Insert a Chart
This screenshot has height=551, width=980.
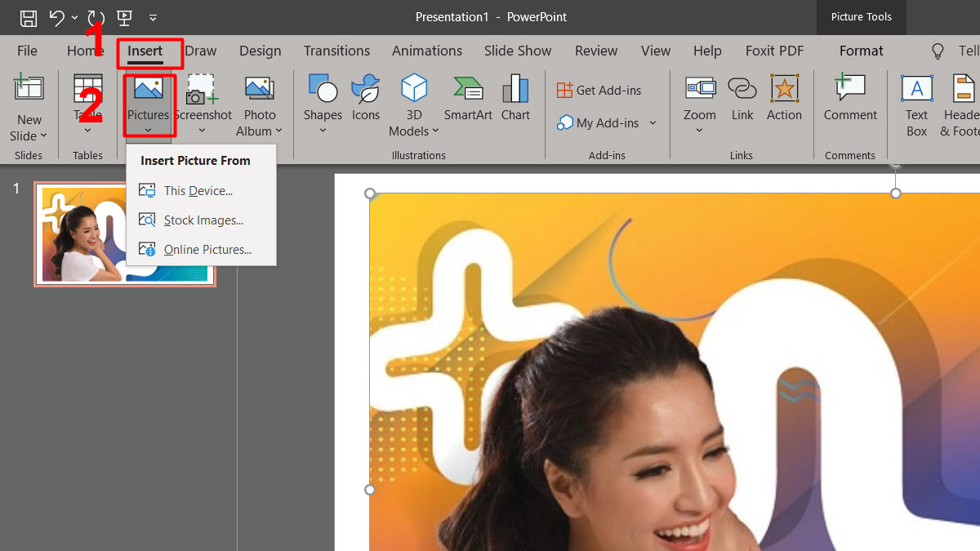515,96
